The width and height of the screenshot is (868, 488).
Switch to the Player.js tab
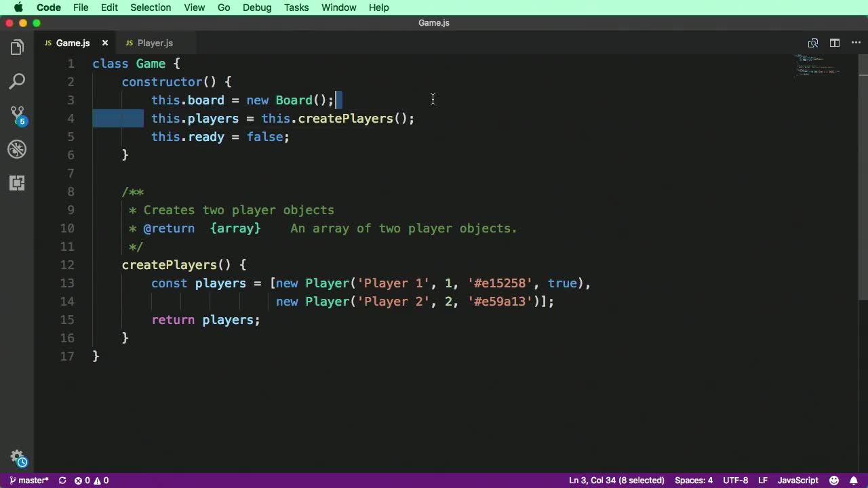click(x=155, y=43)
